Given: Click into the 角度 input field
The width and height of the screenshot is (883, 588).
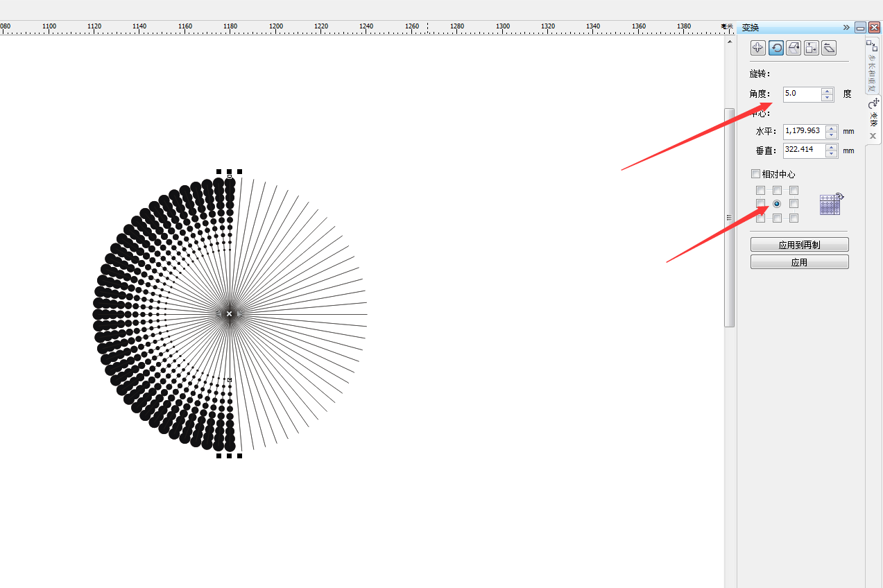Looking at the screenshot, I should (801, 94).
